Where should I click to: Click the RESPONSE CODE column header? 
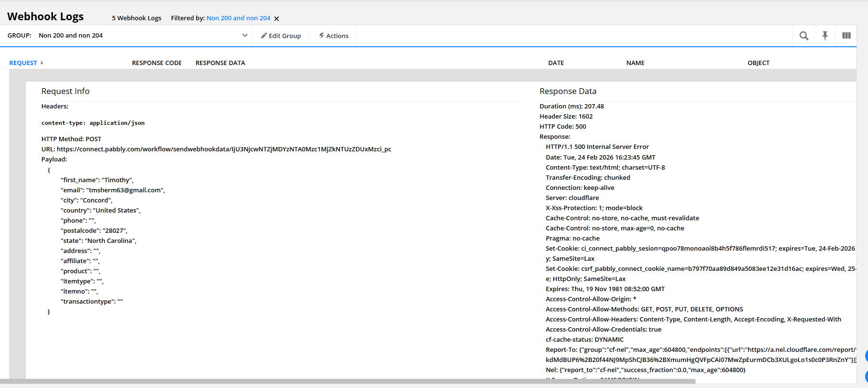click(157, 63)
